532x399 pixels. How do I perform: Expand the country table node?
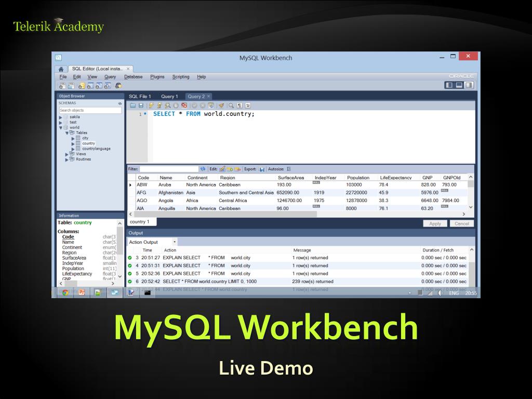point(73,144)
